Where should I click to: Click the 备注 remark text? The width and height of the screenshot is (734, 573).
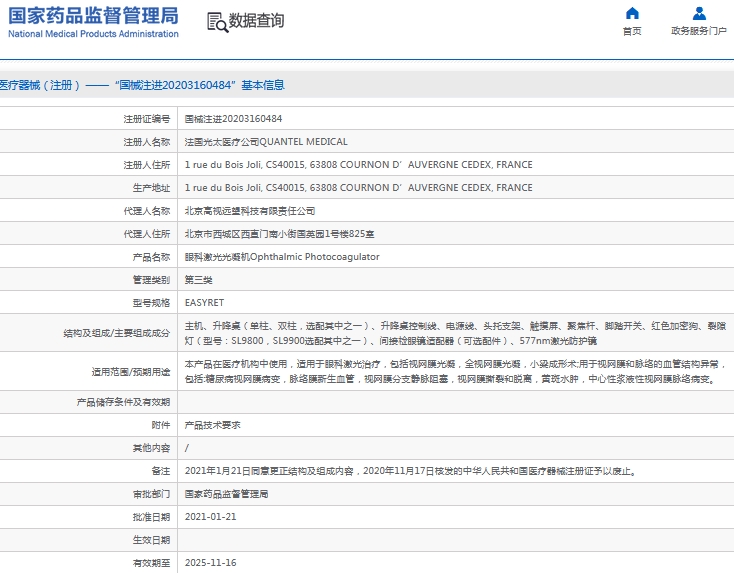tap(411, 471)
